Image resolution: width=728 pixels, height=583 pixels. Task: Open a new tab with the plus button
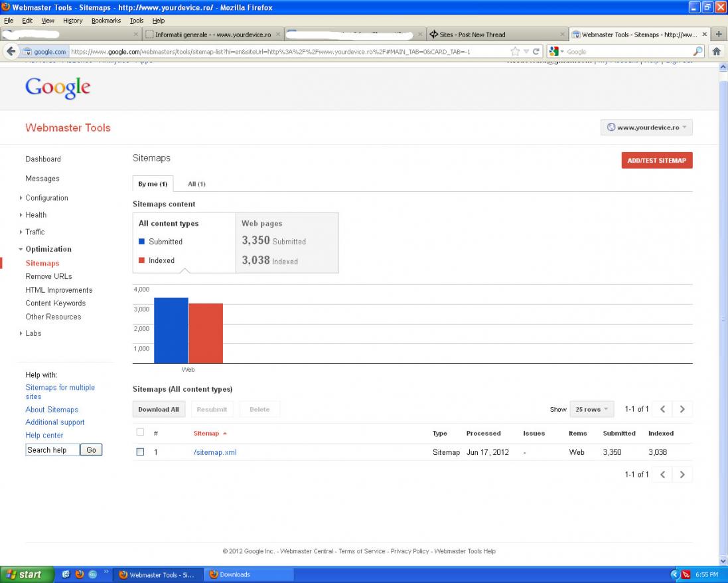pos(719,34)
